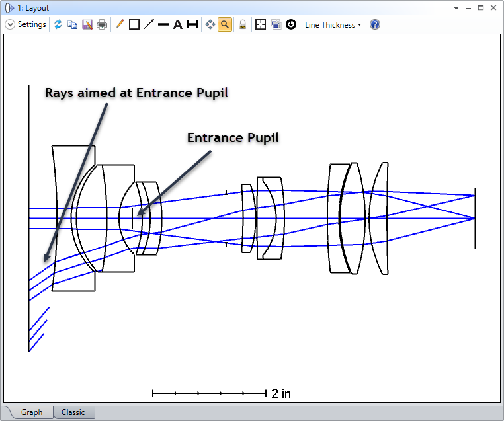Click the Settings label
This screenshot has width=504, height=421.
[x=32, y=24]
